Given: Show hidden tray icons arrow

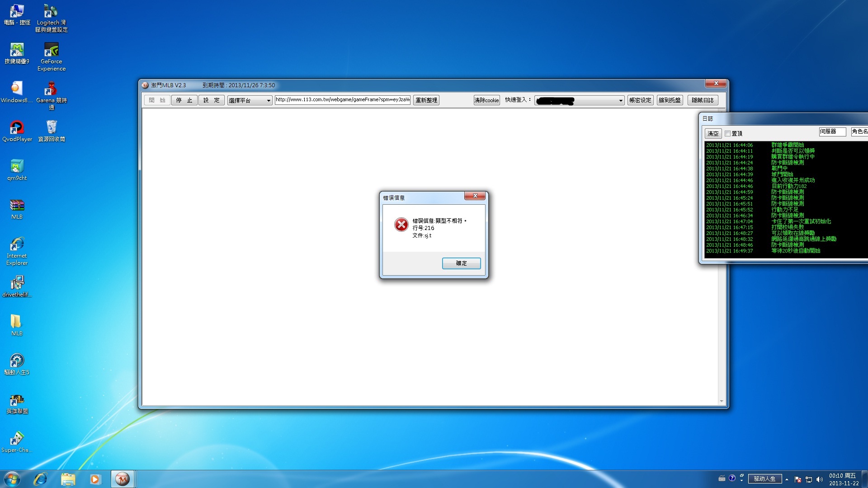Looking at the screenshot, I should click(787, 479).
